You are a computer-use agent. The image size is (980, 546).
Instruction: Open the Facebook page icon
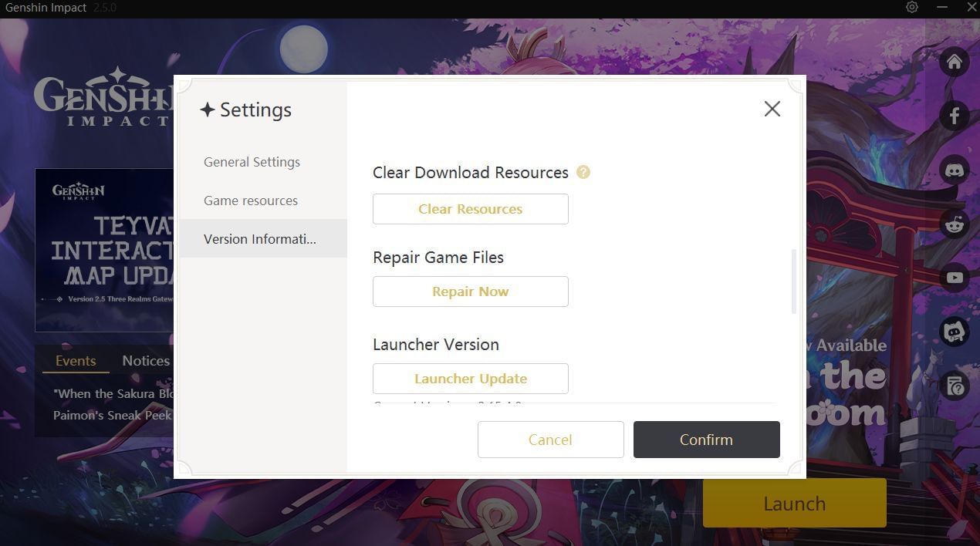point(955,116)
